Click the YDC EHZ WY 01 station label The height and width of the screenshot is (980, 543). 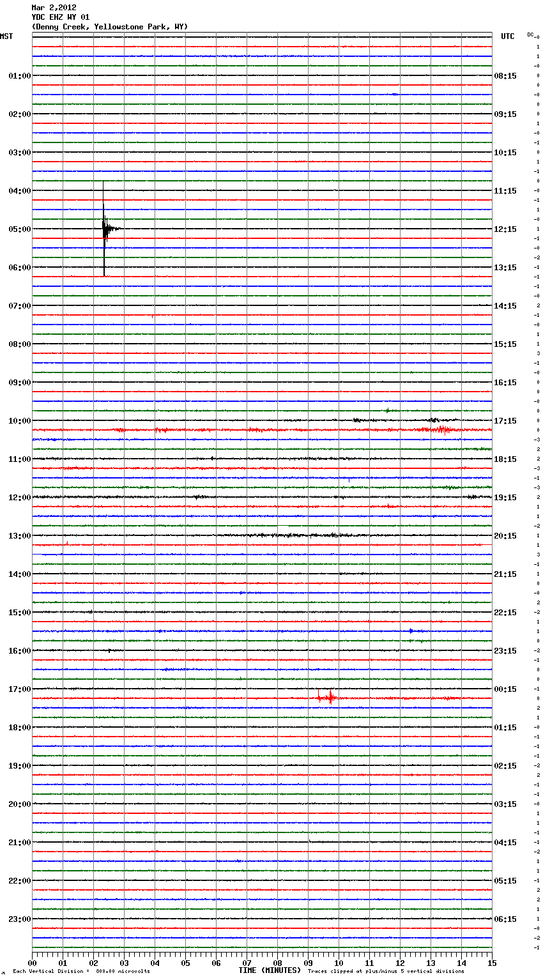click(x=61, y=17)
